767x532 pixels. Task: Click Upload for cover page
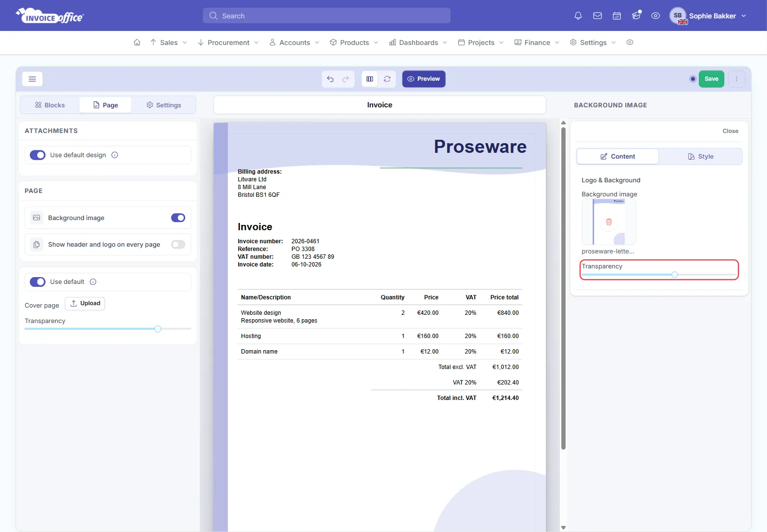pyautogui.click(x=85, y=304)
